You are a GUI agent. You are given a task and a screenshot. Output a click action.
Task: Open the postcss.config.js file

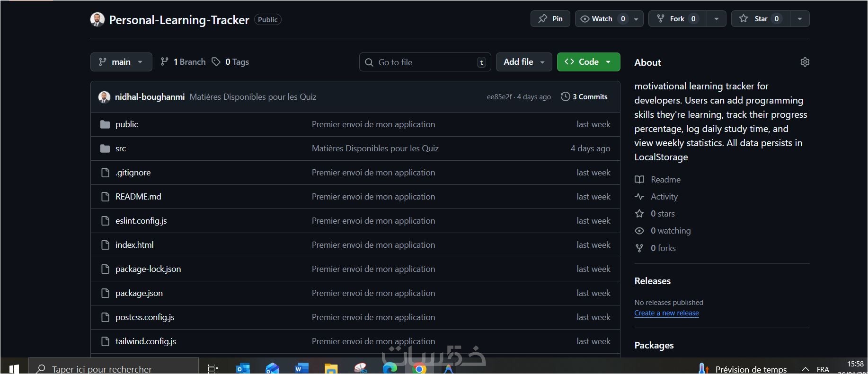coord(145,317)
